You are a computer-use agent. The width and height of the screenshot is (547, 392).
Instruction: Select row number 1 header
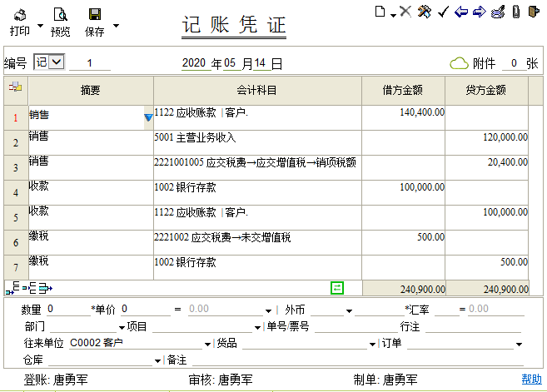coord(16,118)
